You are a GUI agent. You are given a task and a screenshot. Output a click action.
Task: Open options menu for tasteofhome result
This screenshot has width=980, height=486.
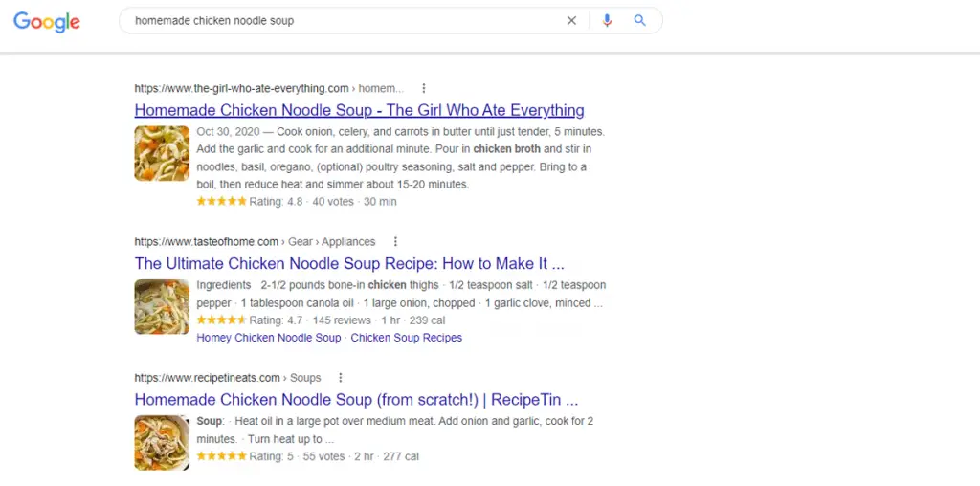pos(395,242)
